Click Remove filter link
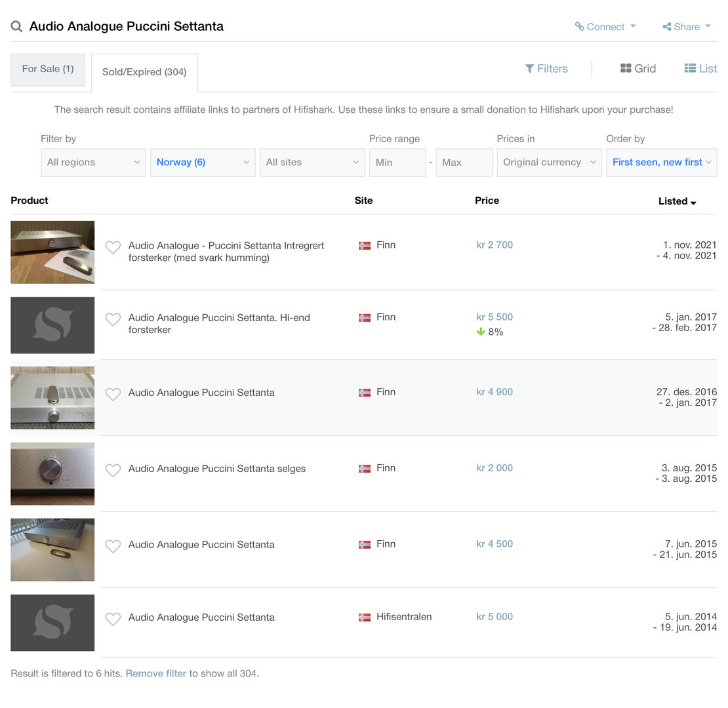Screen dimensions: 728x708 [x=156, y=673]
